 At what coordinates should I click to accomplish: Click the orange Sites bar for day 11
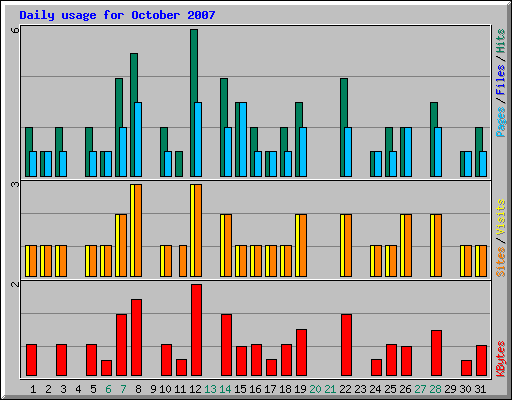coord(183,261)
